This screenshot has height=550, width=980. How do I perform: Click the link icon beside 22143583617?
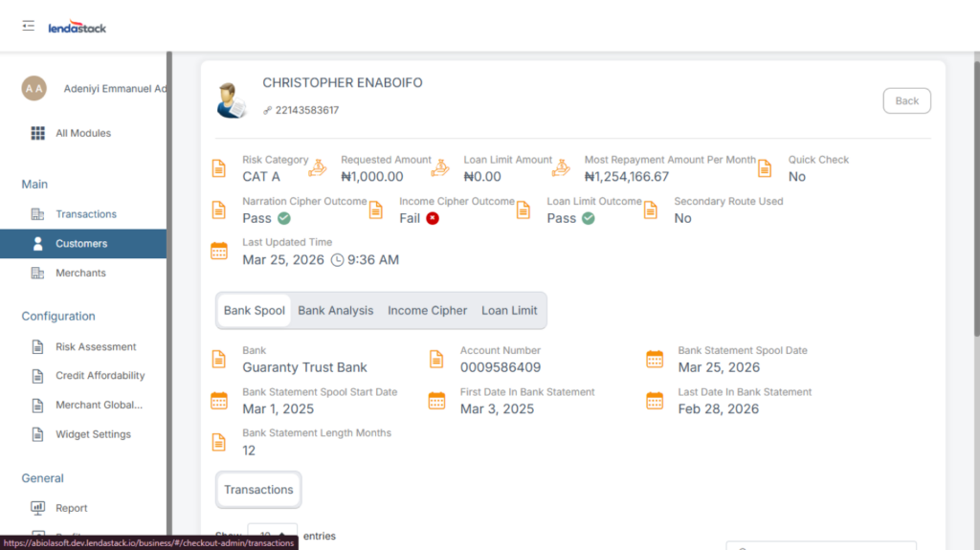click(268, 111)
